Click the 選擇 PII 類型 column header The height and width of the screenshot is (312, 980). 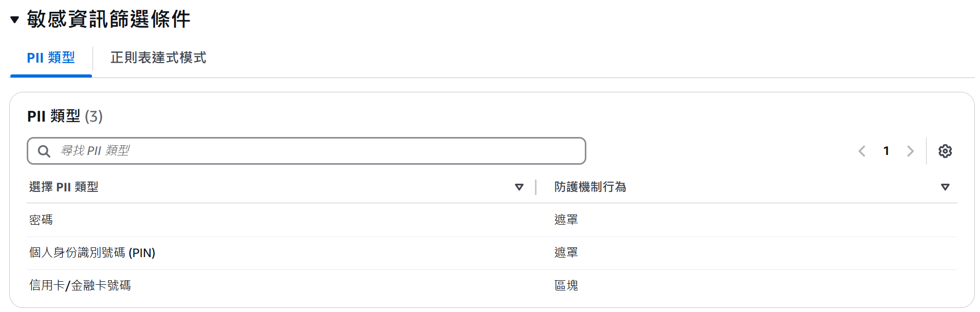[x=64, y=187]
